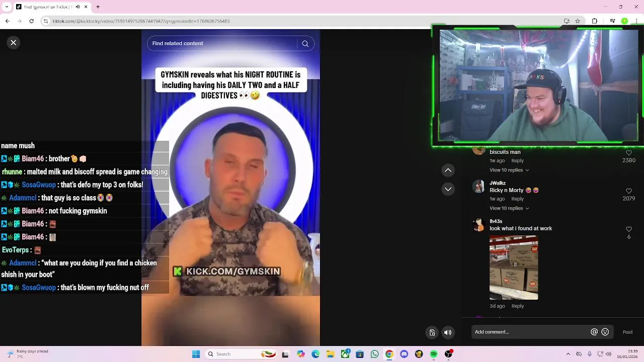View site information icon in address bar
The image size is (644, 362).
(x=46, y=21)
